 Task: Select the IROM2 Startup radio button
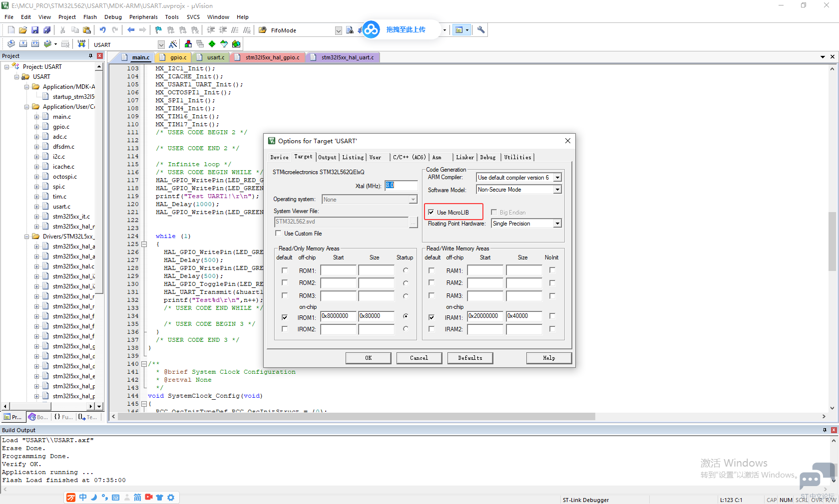[x=406, y=329]
